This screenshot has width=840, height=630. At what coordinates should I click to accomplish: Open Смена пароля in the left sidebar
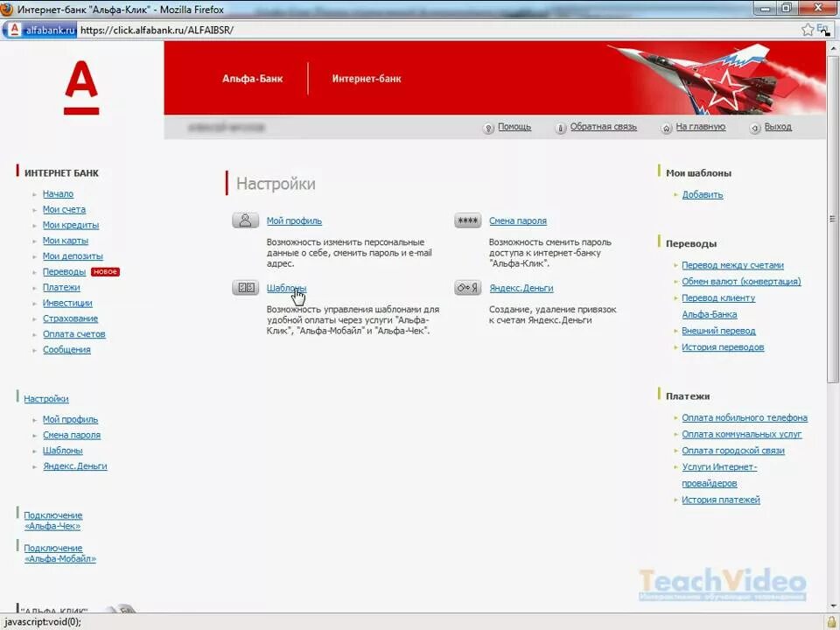tap(72, 435)
